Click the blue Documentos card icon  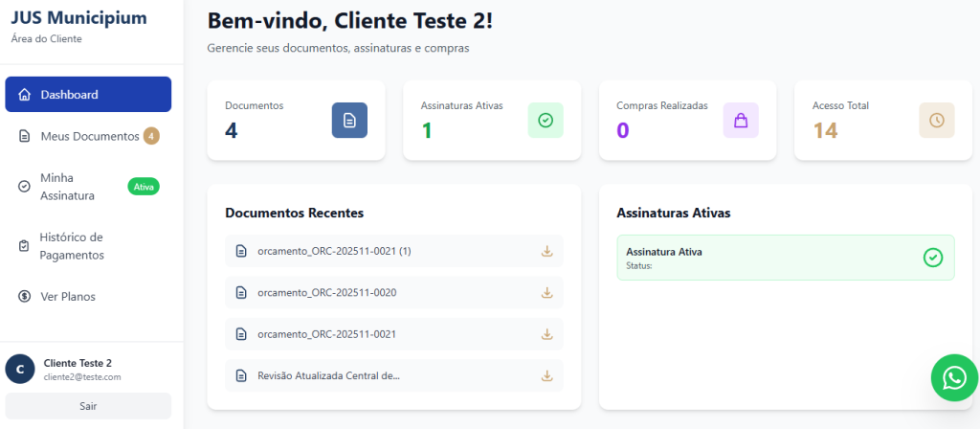click(349, 120)
